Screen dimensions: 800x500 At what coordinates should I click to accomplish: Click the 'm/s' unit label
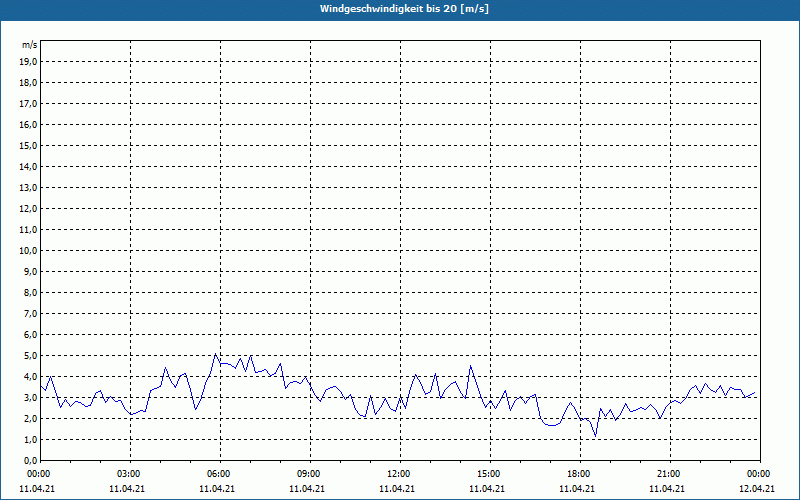click(29, 45)
